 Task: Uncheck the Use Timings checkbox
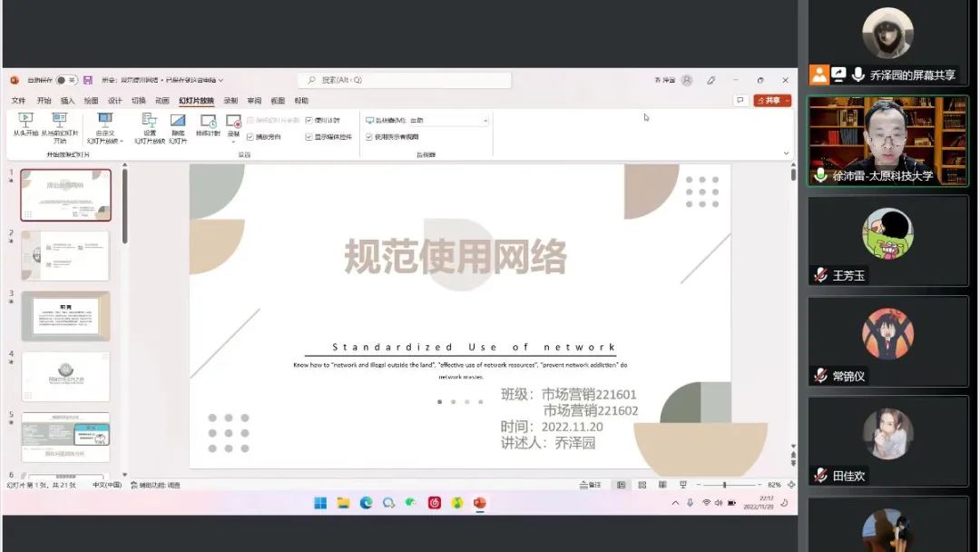[309, 120]
